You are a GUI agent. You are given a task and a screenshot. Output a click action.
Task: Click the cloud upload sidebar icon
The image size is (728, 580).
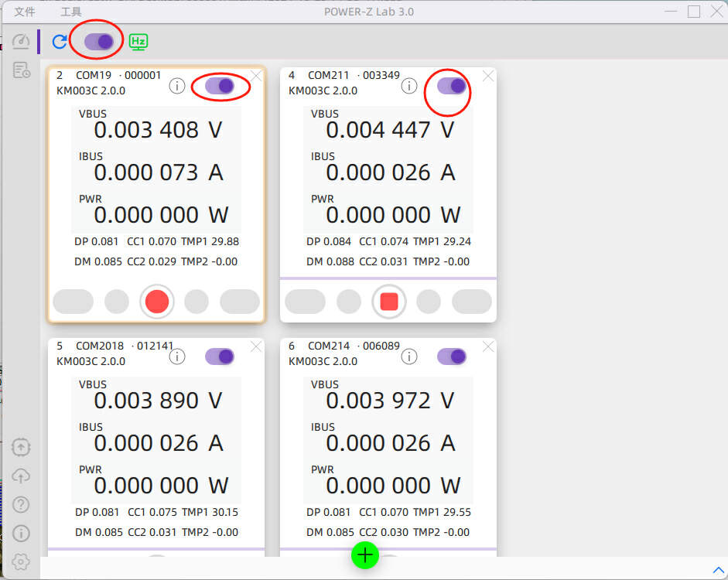pos(21,476)
